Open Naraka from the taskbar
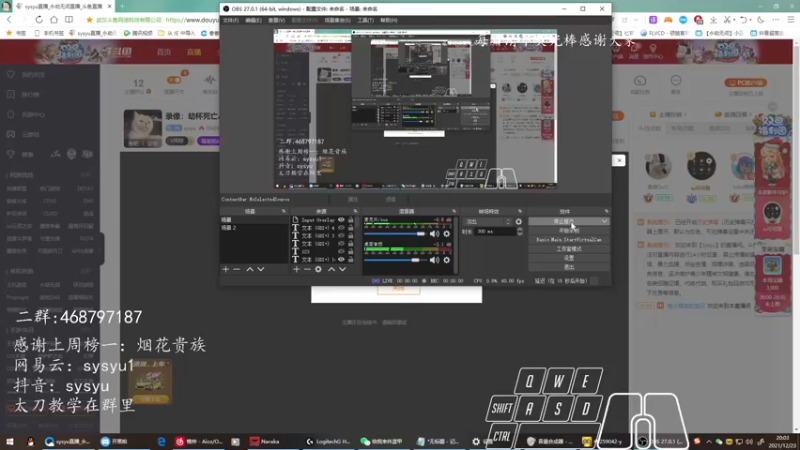800x450 pixels. point(265,441)
